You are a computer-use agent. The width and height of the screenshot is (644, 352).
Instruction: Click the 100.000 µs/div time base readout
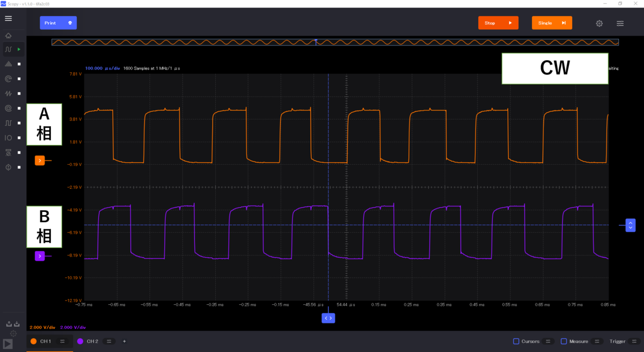[x=103, y=68]
